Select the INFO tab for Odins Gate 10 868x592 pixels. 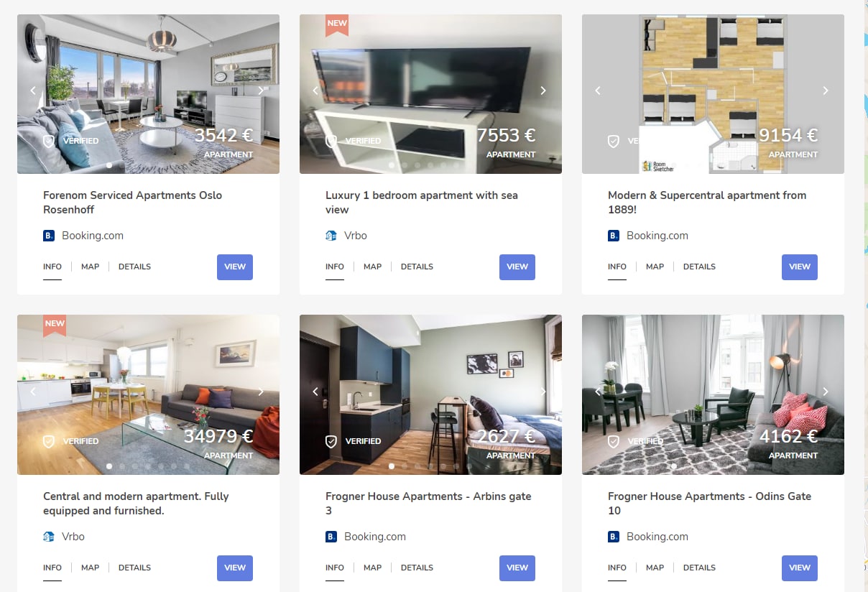pos(617,568)
